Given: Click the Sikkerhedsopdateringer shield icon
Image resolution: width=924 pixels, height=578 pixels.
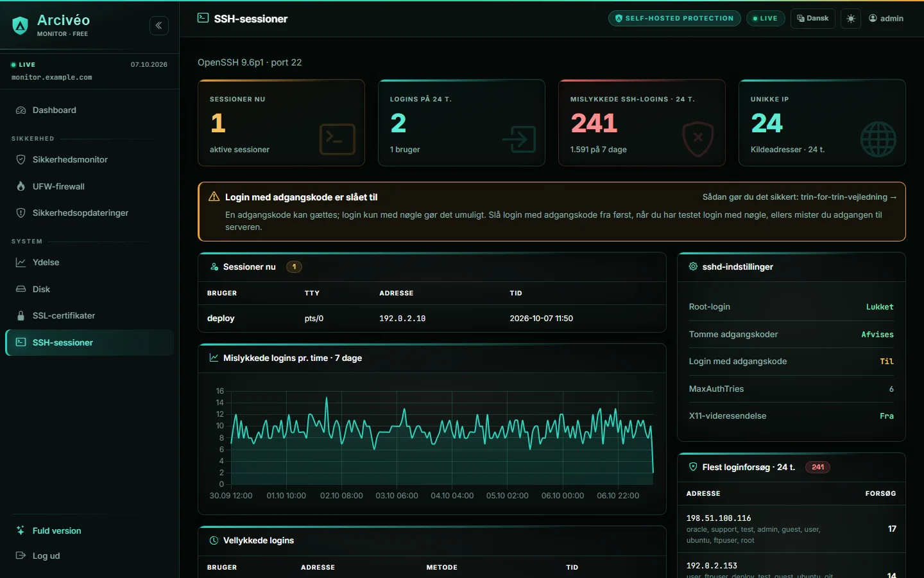Looking at the screenshot, I should (x=21, y=213).
